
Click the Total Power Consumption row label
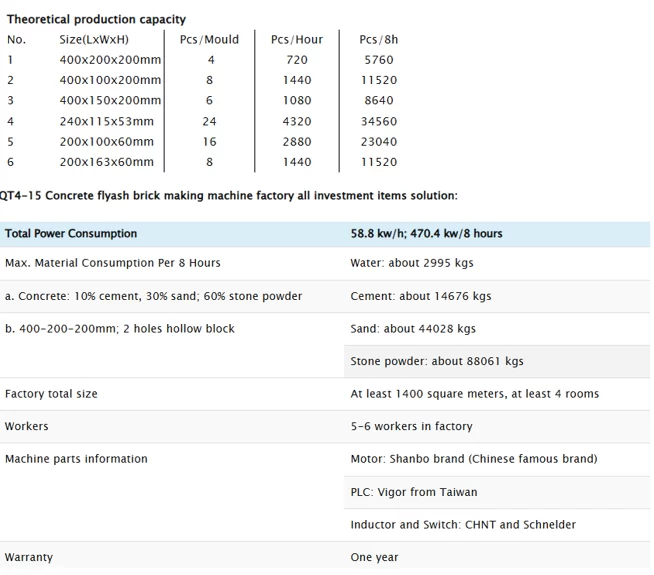point(71,234)
